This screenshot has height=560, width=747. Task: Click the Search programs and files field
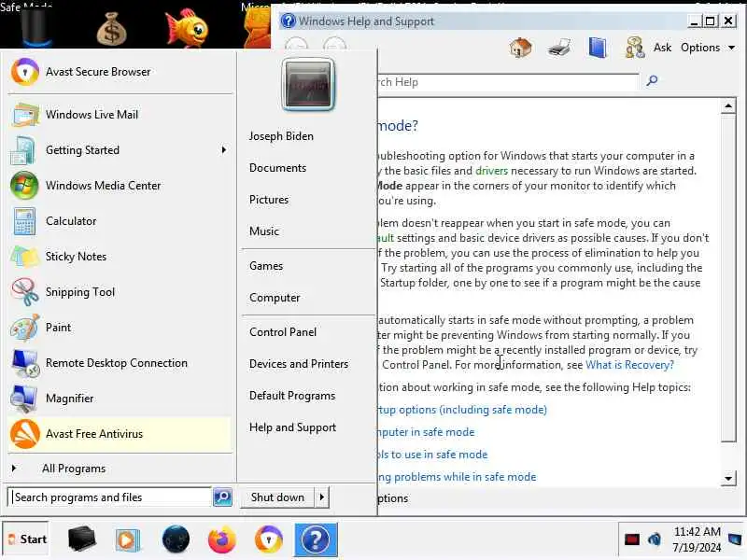[110, 497]
